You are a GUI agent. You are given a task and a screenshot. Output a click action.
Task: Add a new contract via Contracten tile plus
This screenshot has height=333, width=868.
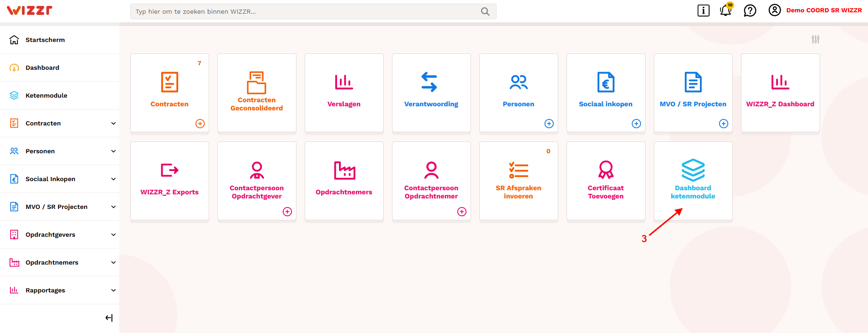click(200, 124)
